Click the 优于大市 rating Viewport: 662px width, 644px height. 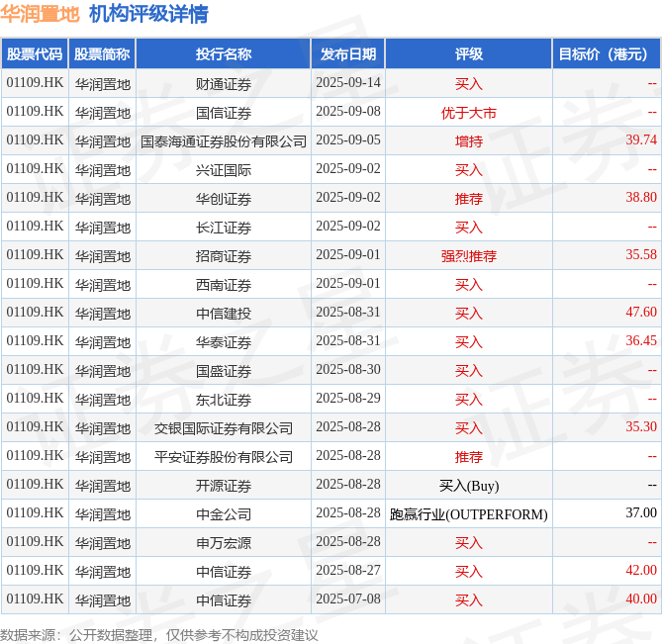[x=469, y=113]
